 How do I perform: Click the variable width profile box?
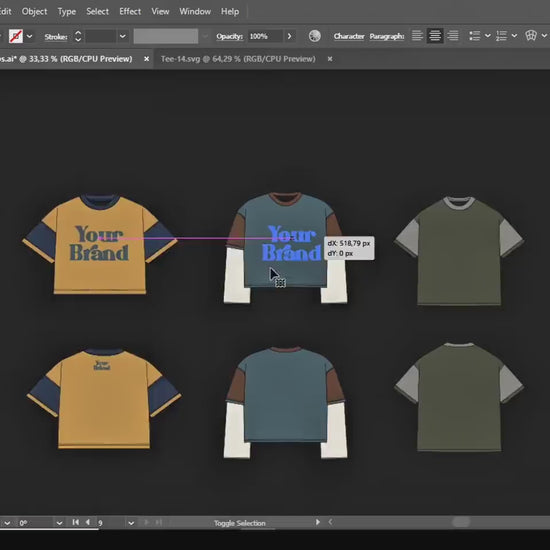pos(166,36)
